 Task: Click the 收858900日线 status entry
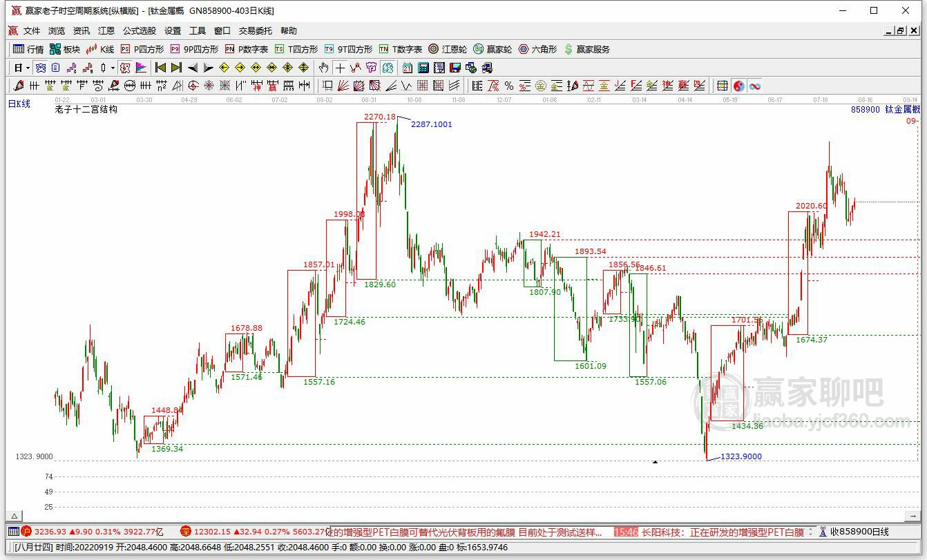coord(859,532)
